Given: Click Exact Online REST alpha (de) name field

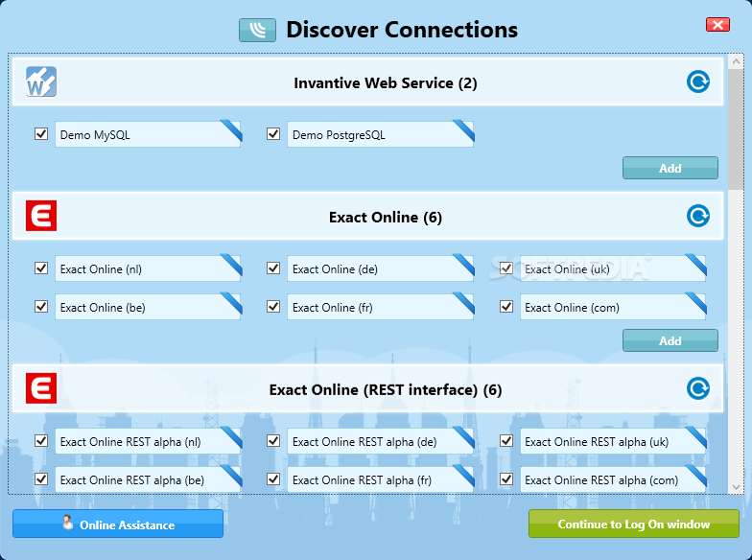Looking at the screenshot, I should [x=380, y=441].
